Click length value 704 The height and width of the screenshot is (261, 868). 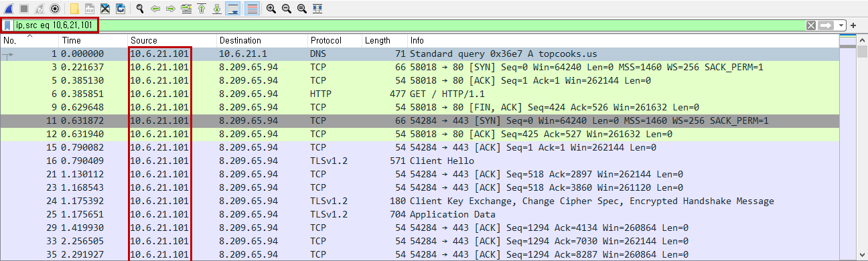(x=398, y=214)
